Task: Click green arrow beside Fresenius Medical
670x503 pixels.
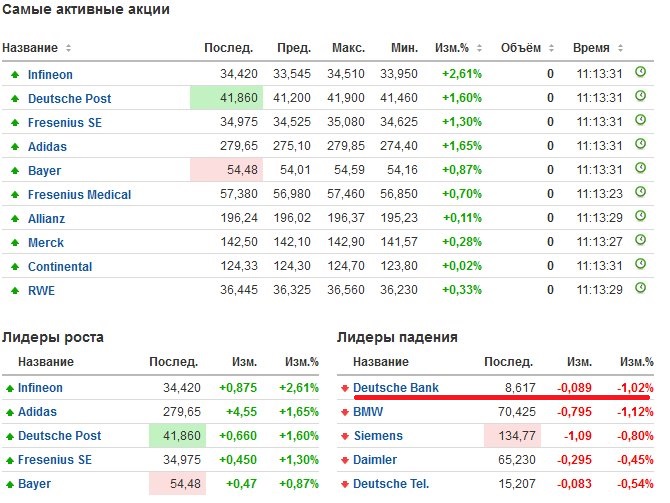Action: tap(15, 195)
